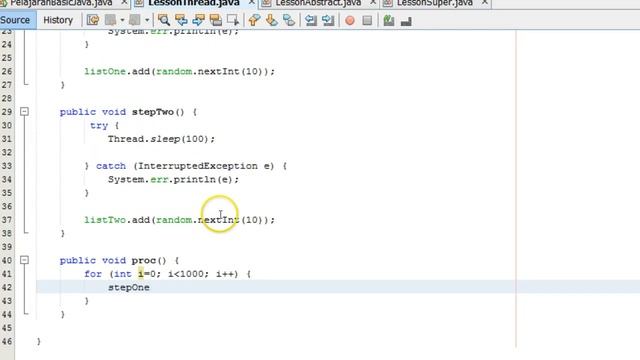The image size is (640, 360).
Task: Click 'listTwo' in the line 37 code
Action: [105, 220]
